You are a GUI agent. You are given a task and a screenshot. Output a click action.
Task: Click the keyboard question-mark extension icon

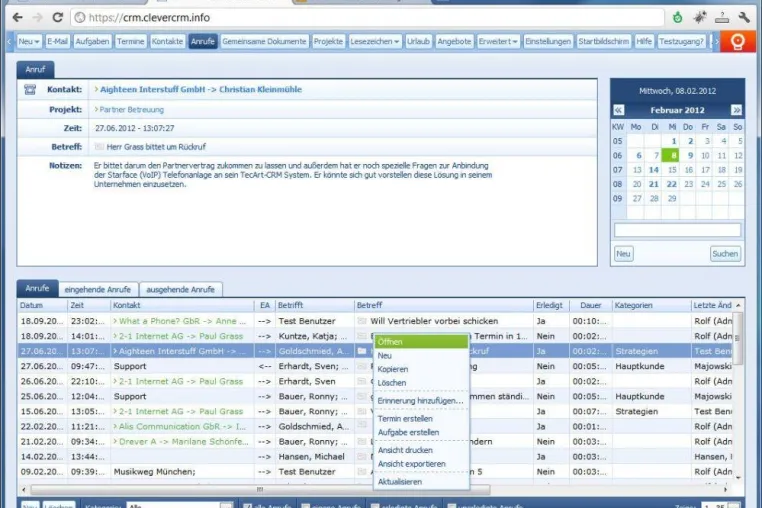pyautogui.click(x=722, y=18)
